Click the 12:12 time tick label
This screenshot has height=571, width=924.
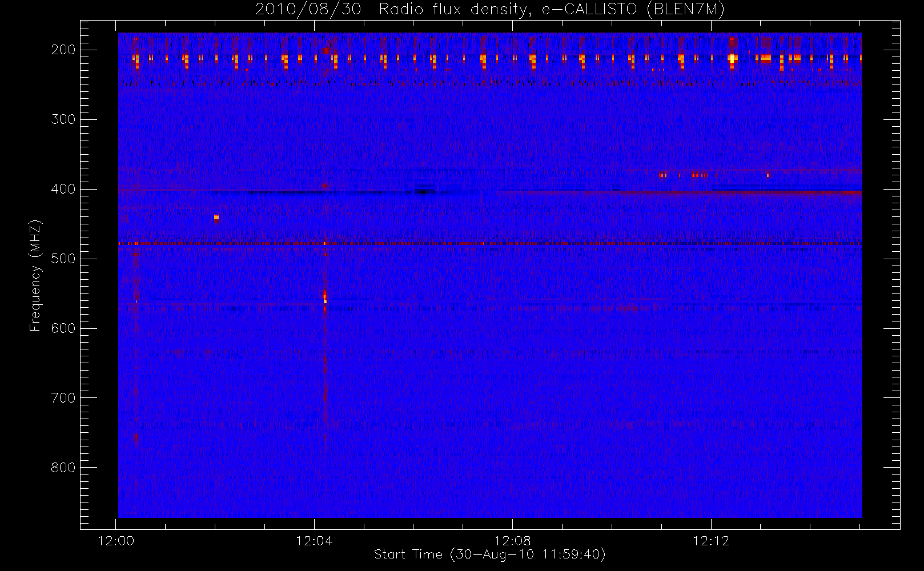(711, 541)
